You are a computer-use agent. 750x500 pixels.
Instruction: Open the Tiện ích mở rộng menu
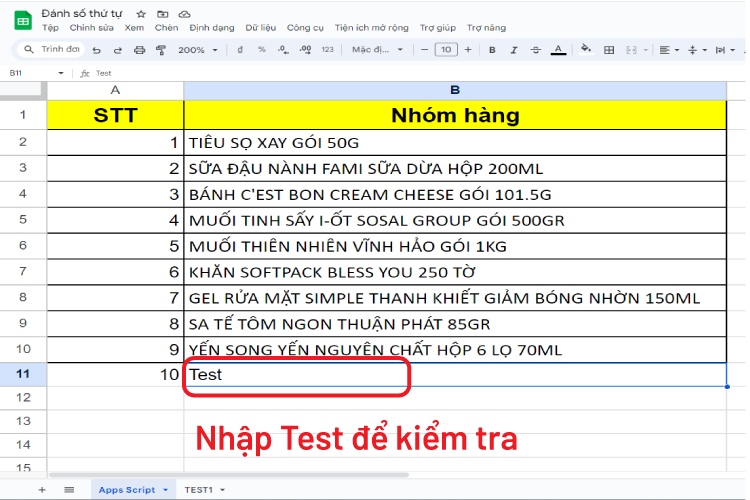click(x=371, y=28)
